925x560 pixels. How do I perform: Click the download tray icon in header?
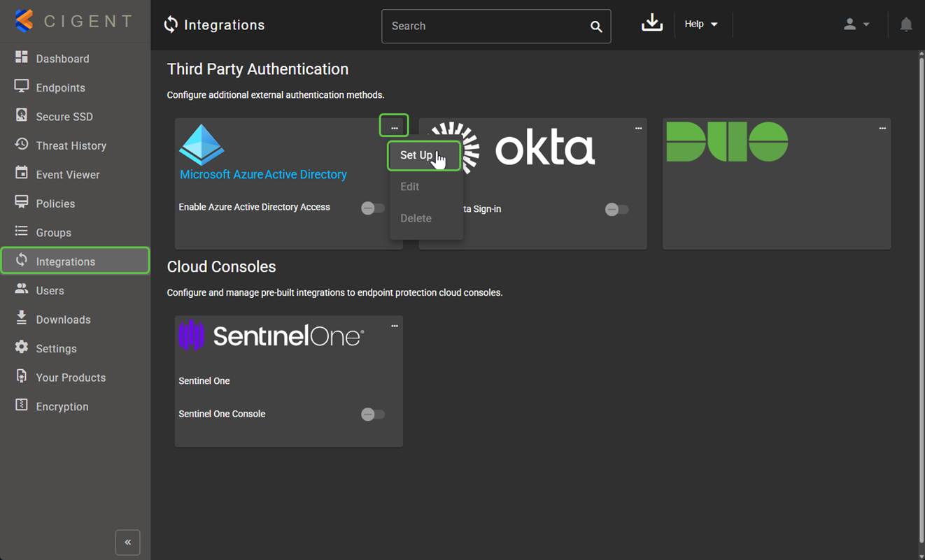tap(652, 23)
